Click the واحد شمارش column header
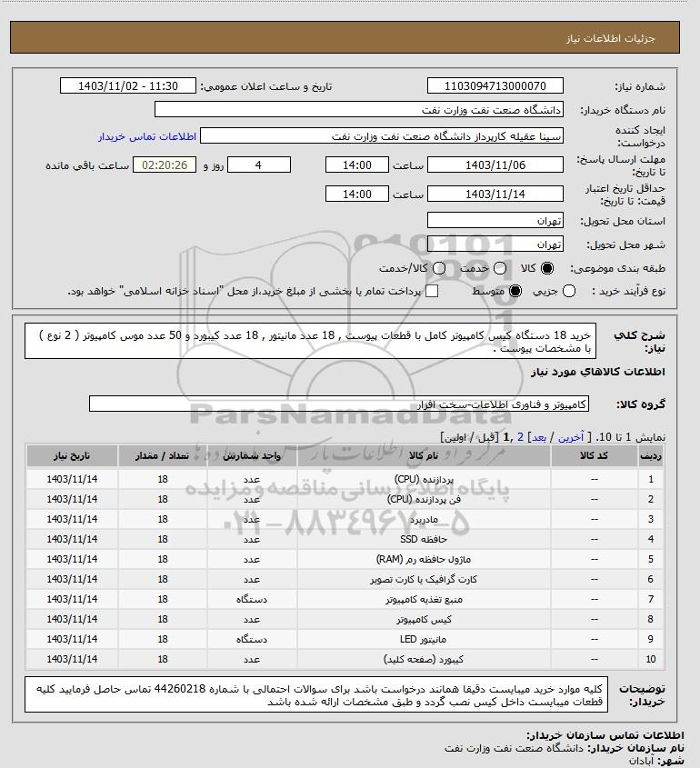Screen dimensions: 700x768 (x=252, y=456)
